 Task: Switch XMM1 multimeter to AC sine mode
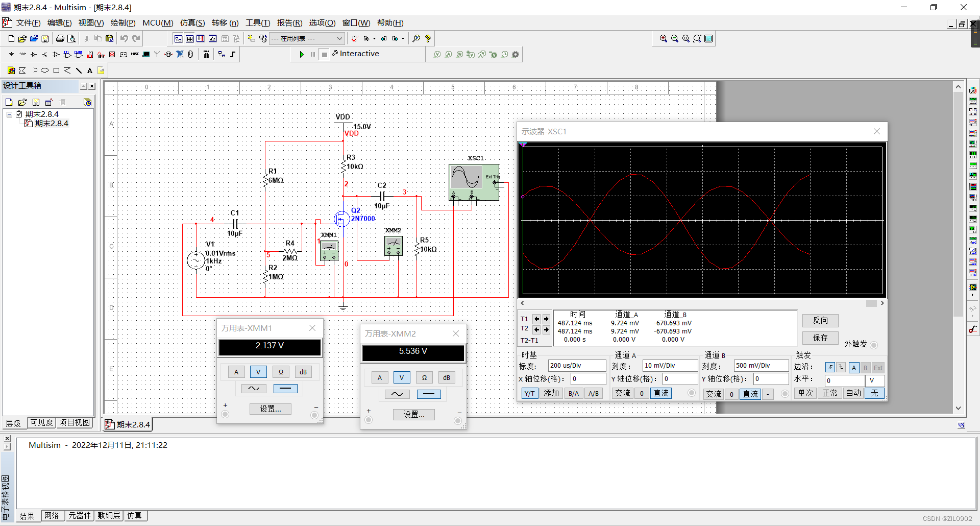click(x=254, y=389)
